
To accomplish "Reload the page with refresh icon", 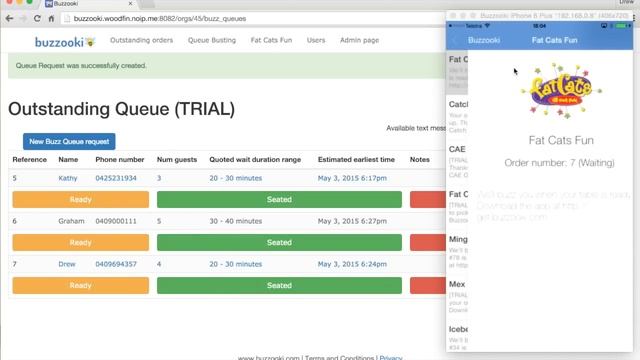I will click(37, 18).
